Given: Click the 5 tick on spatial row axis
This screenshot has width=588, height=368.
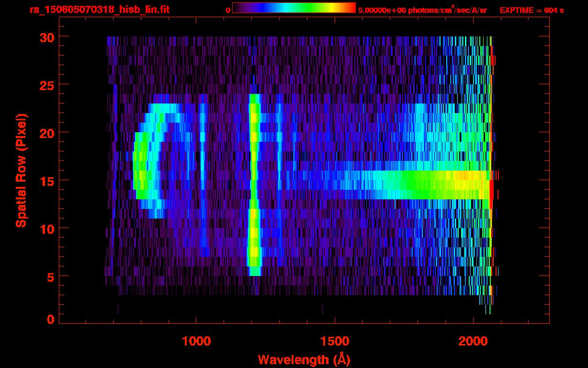Looking at the screenshot, I should tap(49, 276).
